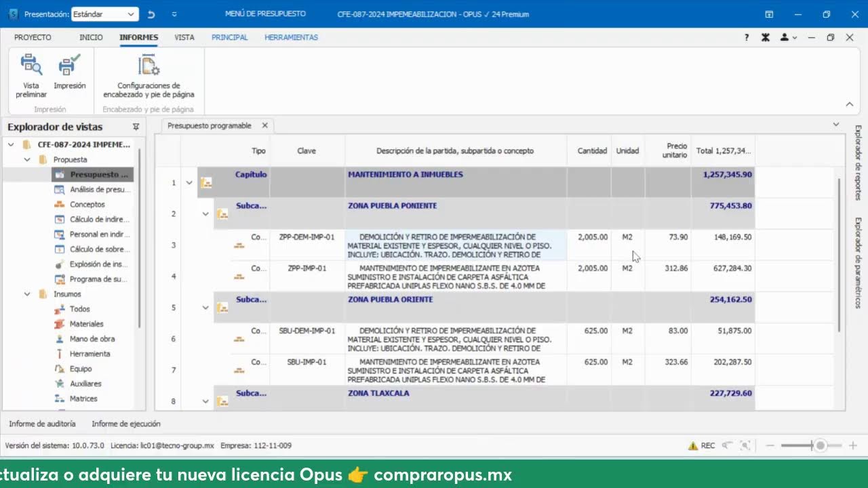Click the OPUS app logo icon
This screenshot has width=868, height=488.
pos(13,14)
